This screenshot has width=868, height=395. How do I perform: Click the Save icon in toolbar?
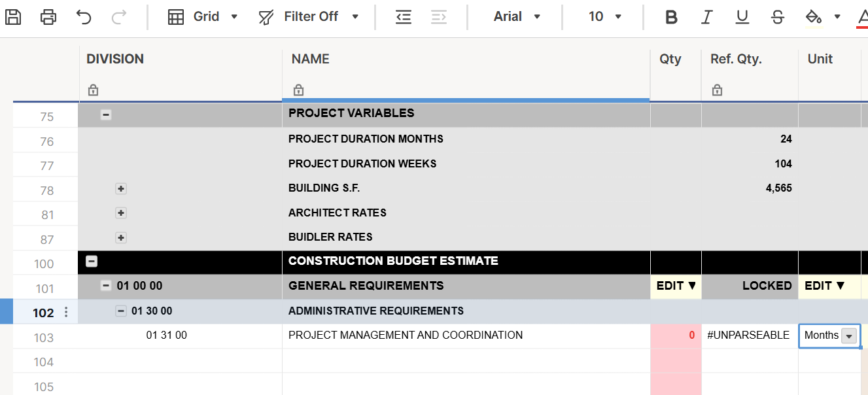tap(13, 16)
